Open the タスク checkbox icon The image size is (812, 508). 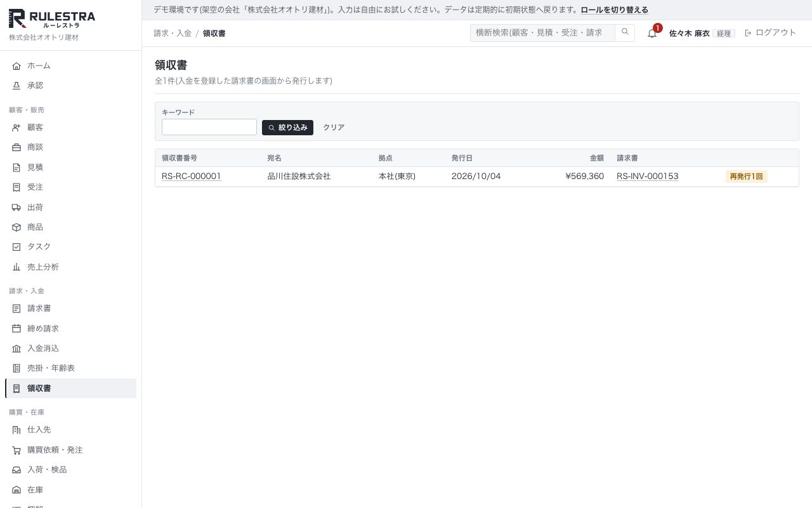click(x=16, y=247)
